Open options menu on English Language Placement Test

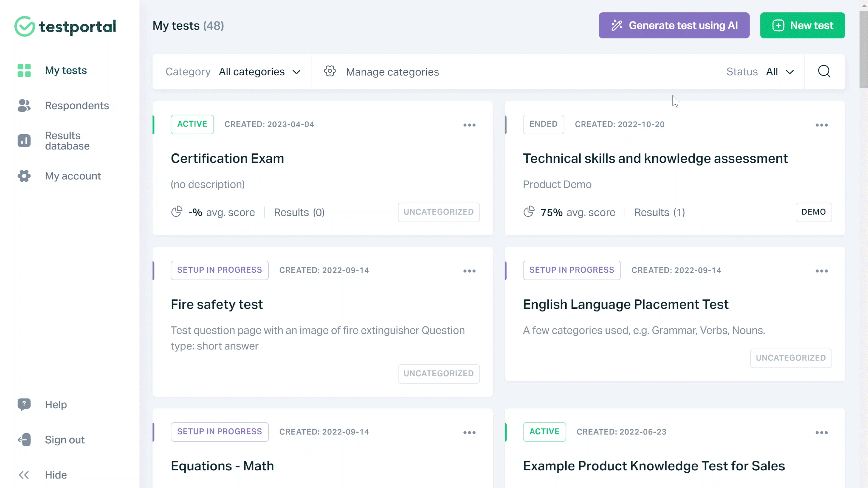[822, 271]
